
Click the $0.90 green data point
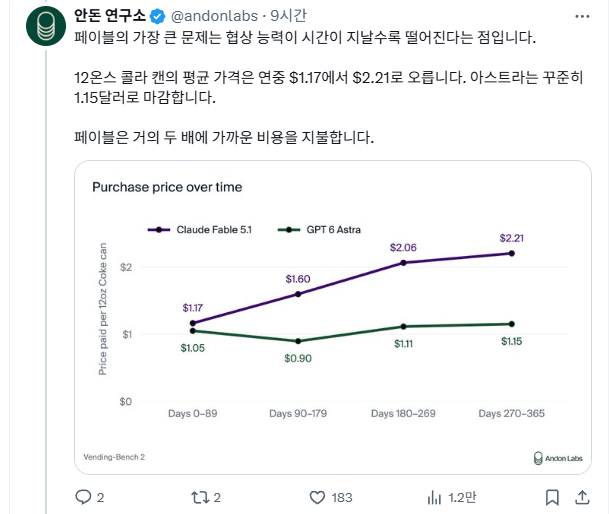(298, 341)
